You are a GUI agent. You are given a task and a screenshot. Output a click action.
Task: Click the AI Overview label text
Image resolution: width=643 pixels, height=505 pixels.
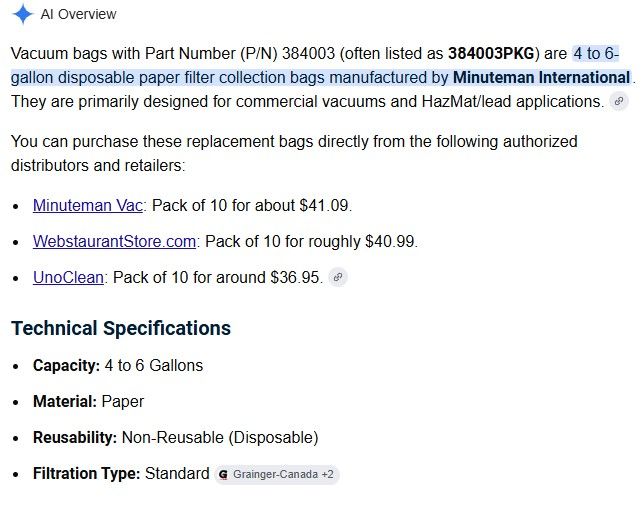click(78, 14)
